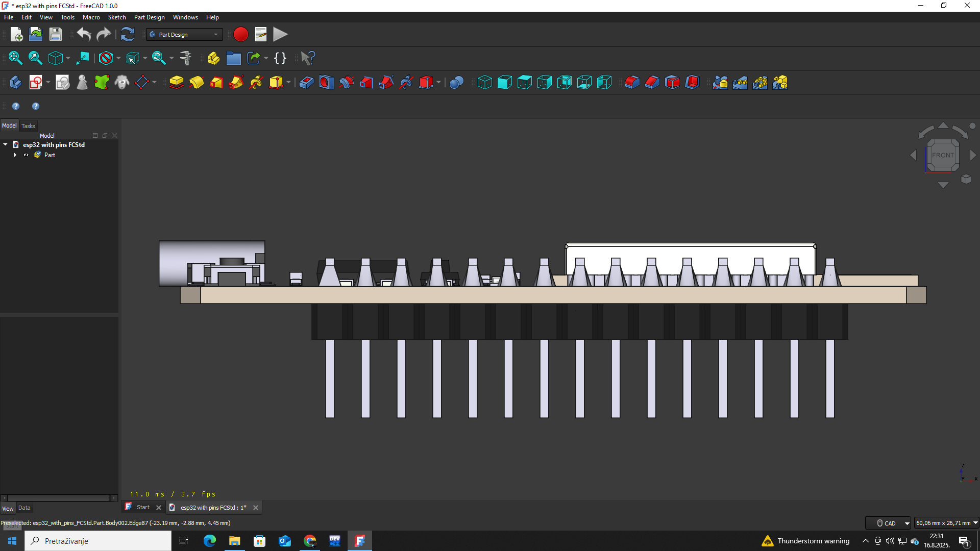980x551 pixels.
Task: Click the Fillet tool icon
Action: [x=632, y=83]
